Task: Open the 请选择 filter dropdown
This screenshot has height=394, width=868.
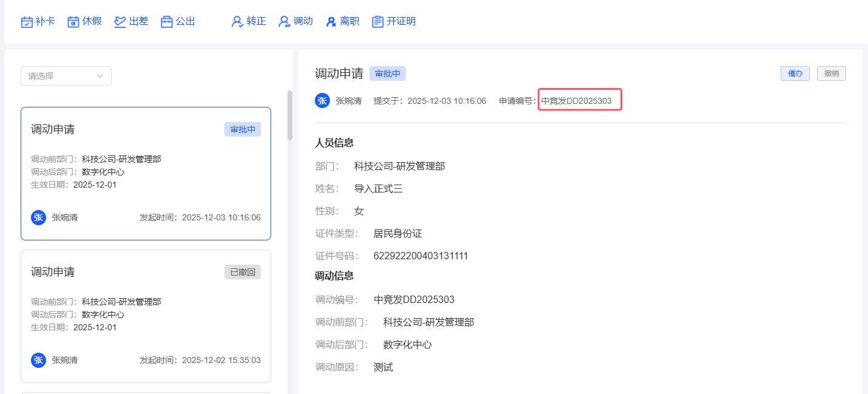Action: 66,76
